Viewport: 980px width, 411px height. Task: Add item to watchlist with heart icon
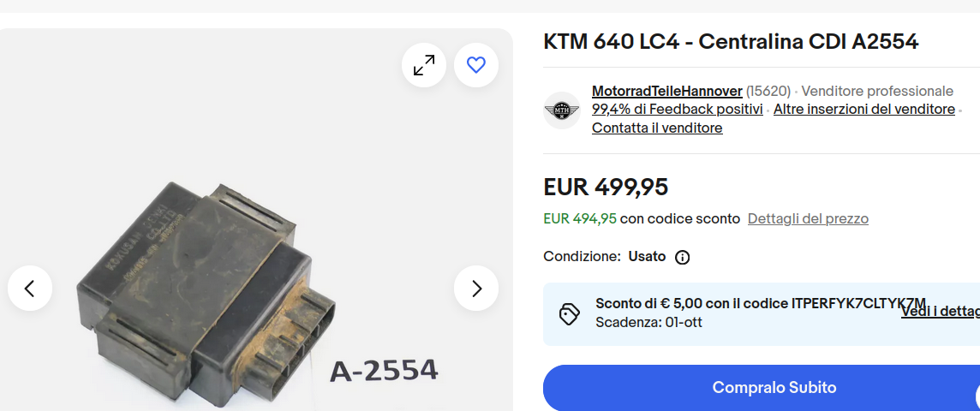pyautogui.click(x=476, y=65)
